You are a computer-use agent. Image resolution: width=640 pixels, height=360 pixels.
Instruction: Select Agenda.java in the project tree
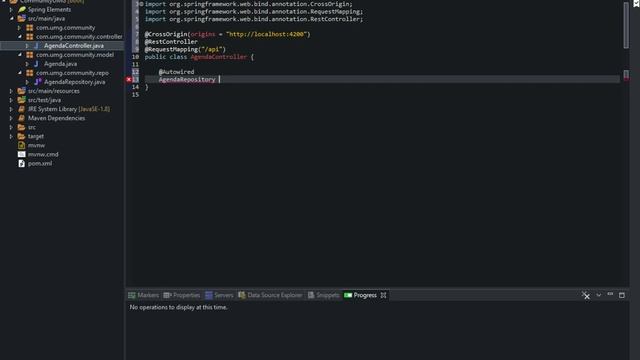[x=60, y=64]
